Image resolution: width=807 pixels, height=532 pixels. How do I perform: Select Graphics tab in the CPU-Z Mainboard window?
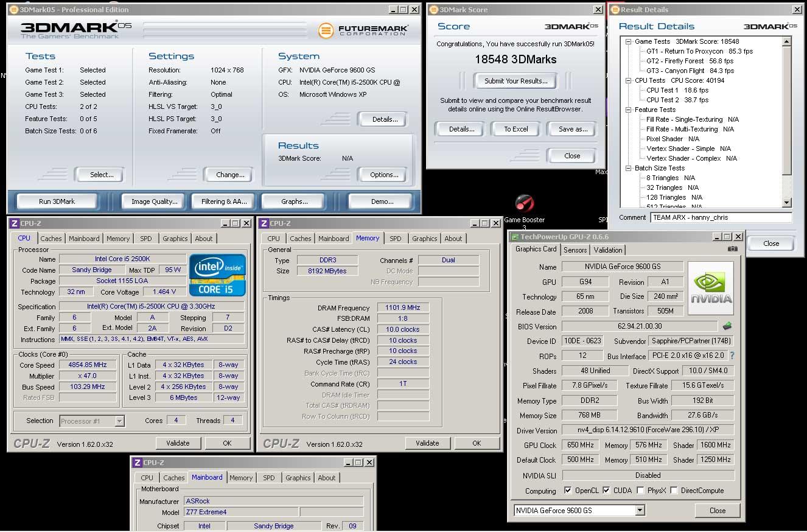pyautogui.click(x=298, y=478)
